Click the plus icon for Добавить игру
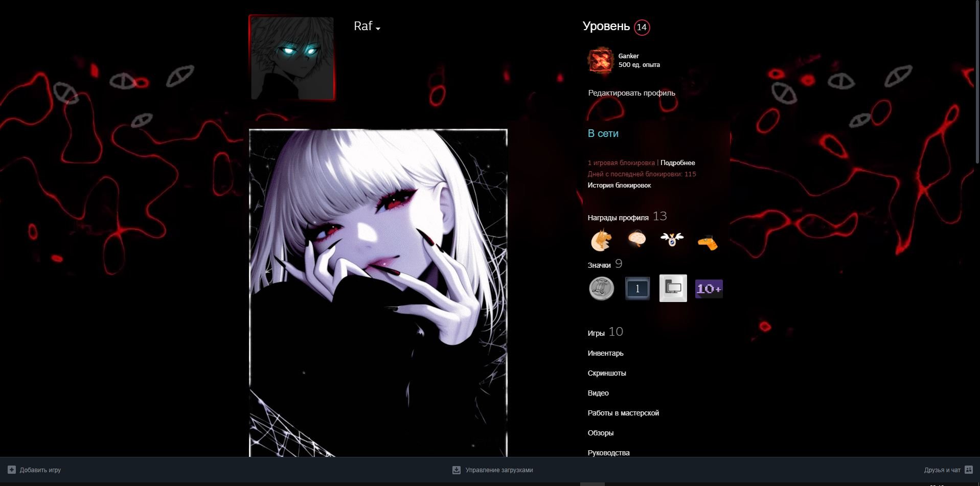This screenshot has height=486, width=980. click(12, 470)
